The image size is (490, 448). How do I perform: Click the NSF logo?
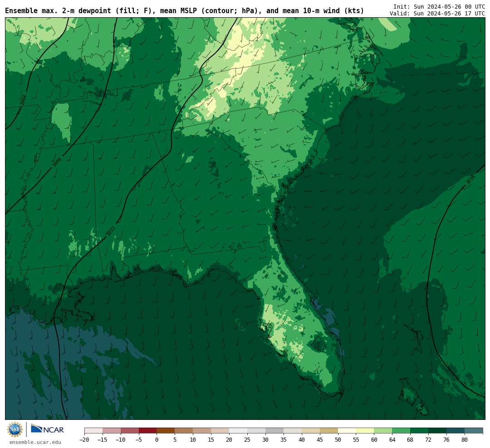coord(15,429)
